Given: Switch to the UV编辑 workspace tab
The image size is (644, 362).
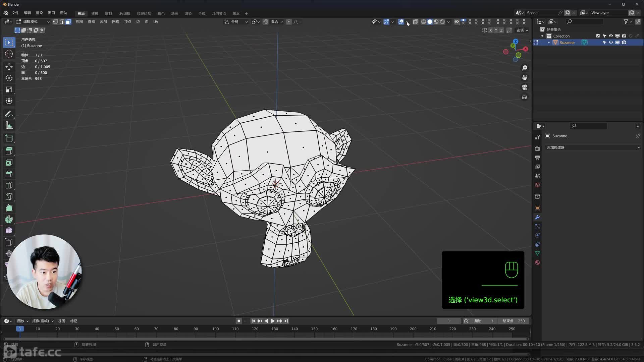Looking at the screenshot, I should pos(124,13).
